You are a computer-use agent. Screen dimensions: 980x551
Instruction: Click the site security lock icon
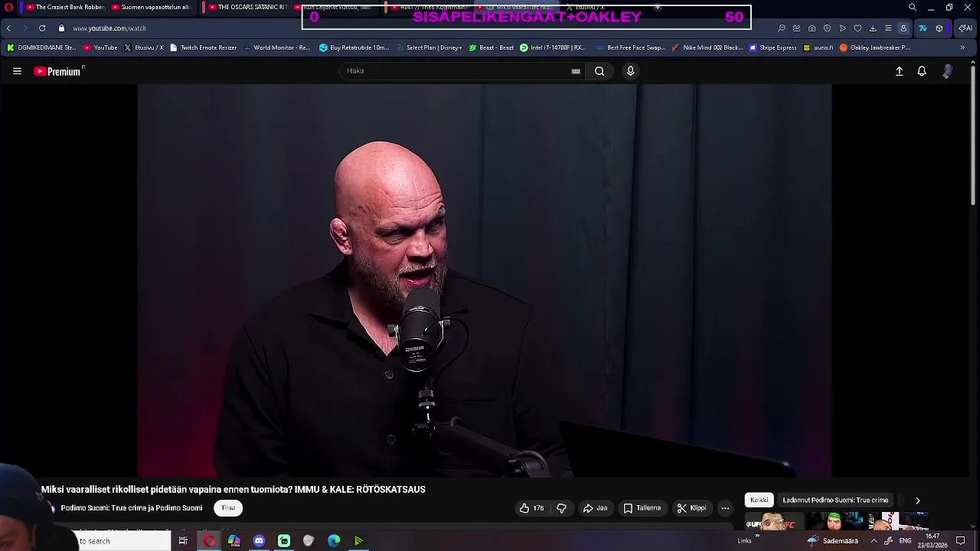pyautogui.click(x=61, y=28)
